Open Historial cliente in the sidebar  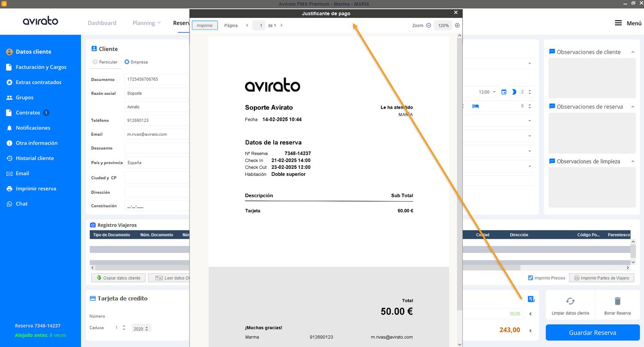coord(30,158)
